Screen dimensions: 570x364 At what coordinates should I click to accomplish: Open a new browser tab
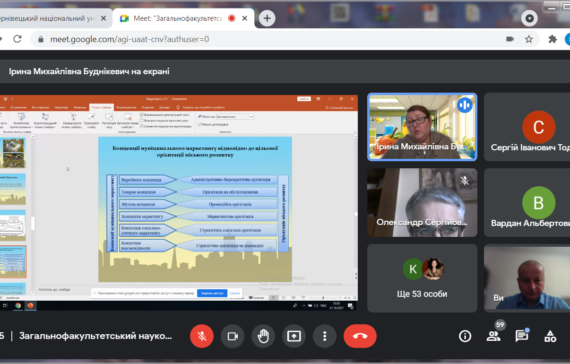(267, 18)
